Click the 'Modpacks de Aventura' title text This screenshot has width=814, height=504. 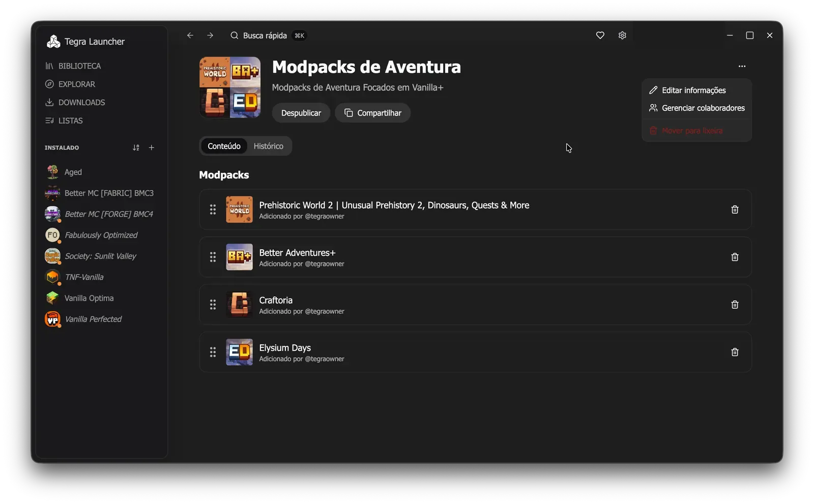[366, 67]
